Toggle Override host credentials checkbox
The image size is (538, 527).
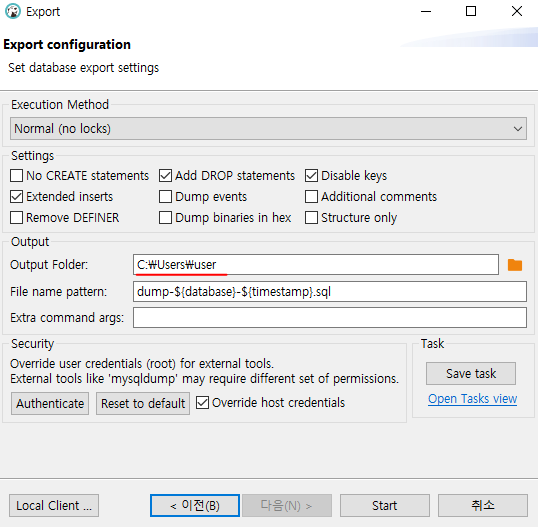click(202, 403)
